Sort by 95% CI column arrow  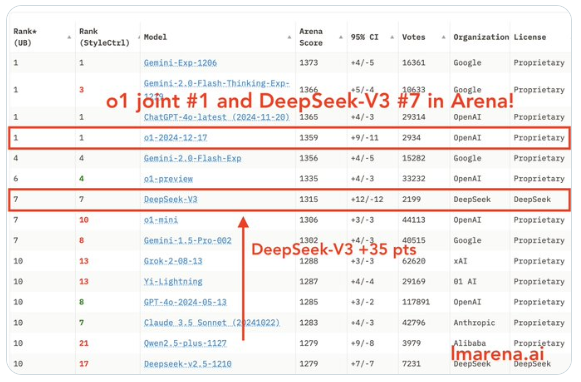[x=392, y=37]
